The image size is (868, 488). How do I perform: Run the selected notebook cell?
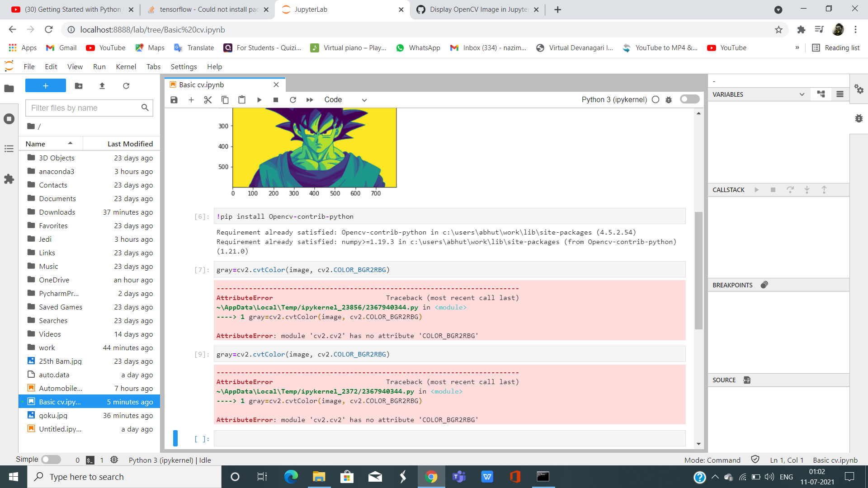pos(259,99)
